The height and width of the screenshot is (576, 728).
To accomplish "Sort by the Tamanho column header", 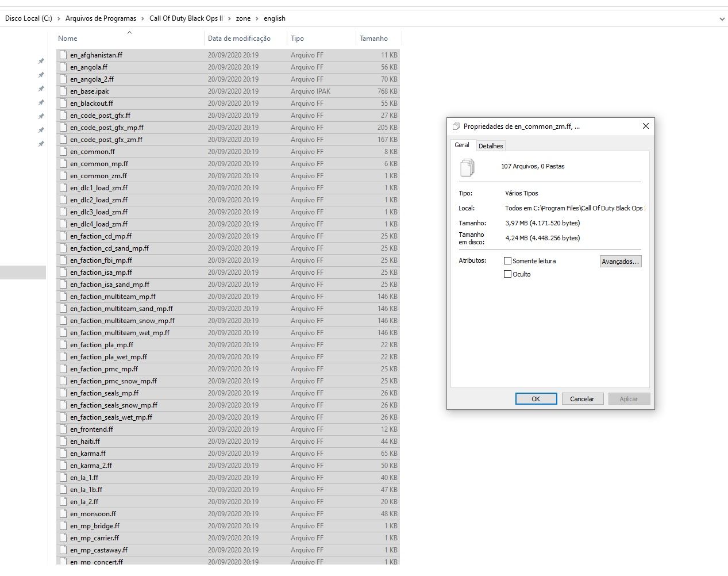I will pos(379,39).
